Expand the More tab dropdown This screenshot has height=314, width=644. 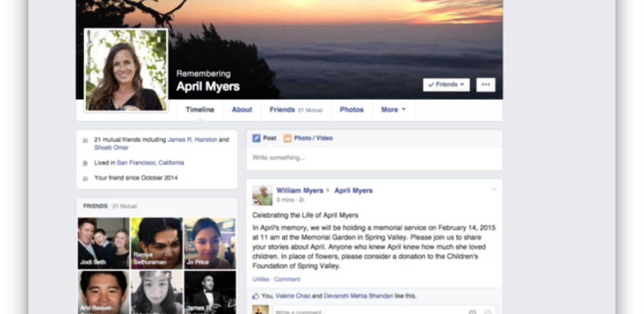coord(393,110)
